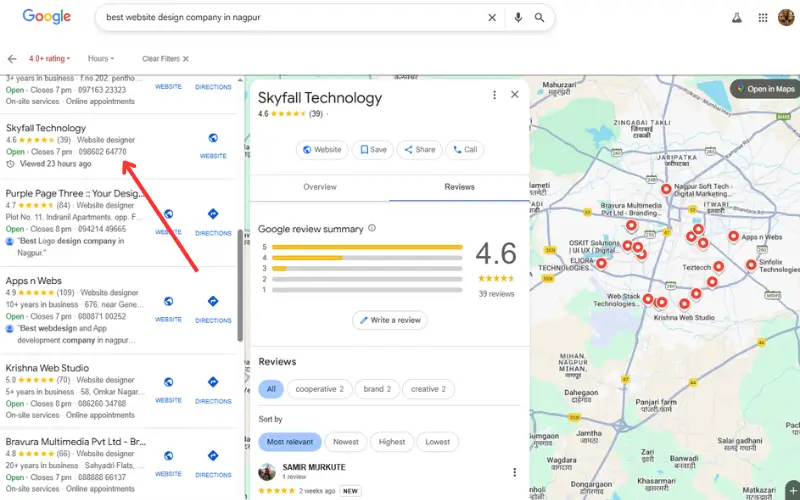The height and width of the screenshot is (500, 800).
Task: Sort reviews by Highest rating
Action: pyautogui.click(x=392, y=442)
